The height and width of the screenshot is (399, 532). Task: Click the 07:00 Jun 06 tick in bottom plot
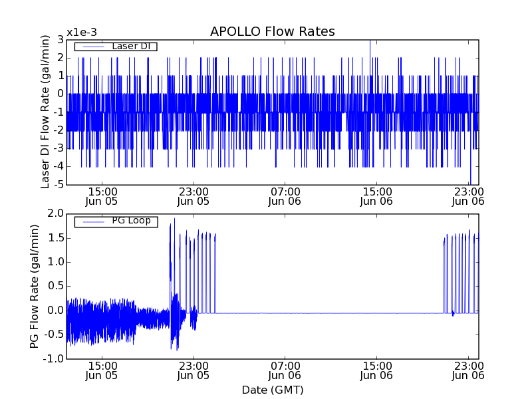285,371
